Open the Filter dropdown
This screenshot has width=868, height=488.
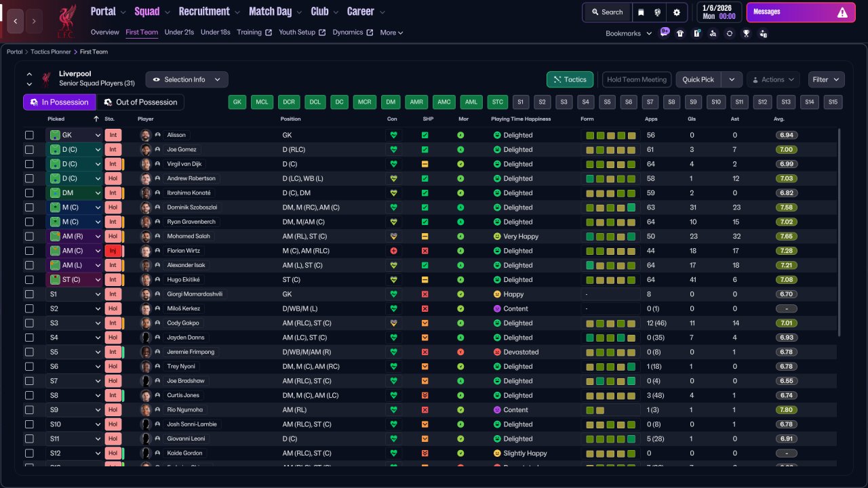tap(826, 79)
